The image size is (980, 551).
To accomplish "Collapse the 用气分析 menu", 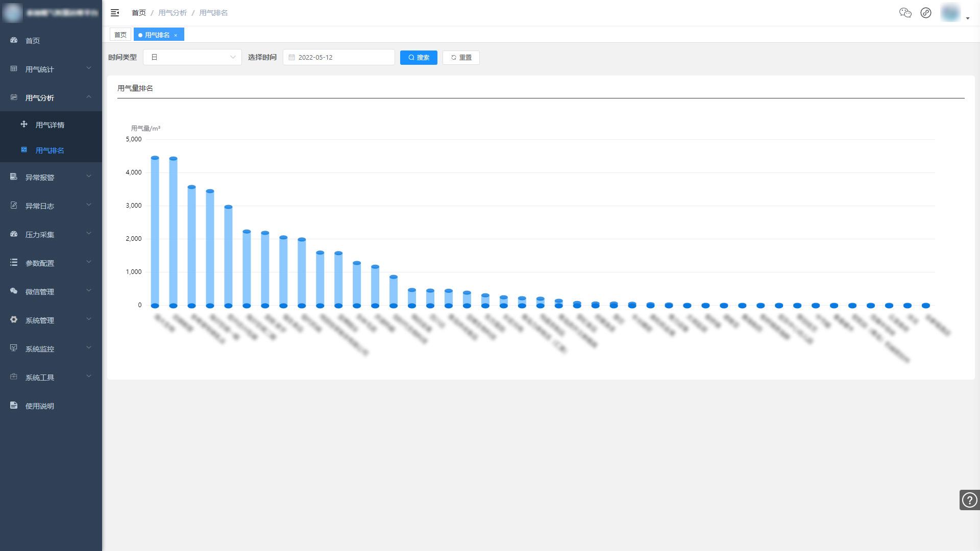I will [51, 97].
